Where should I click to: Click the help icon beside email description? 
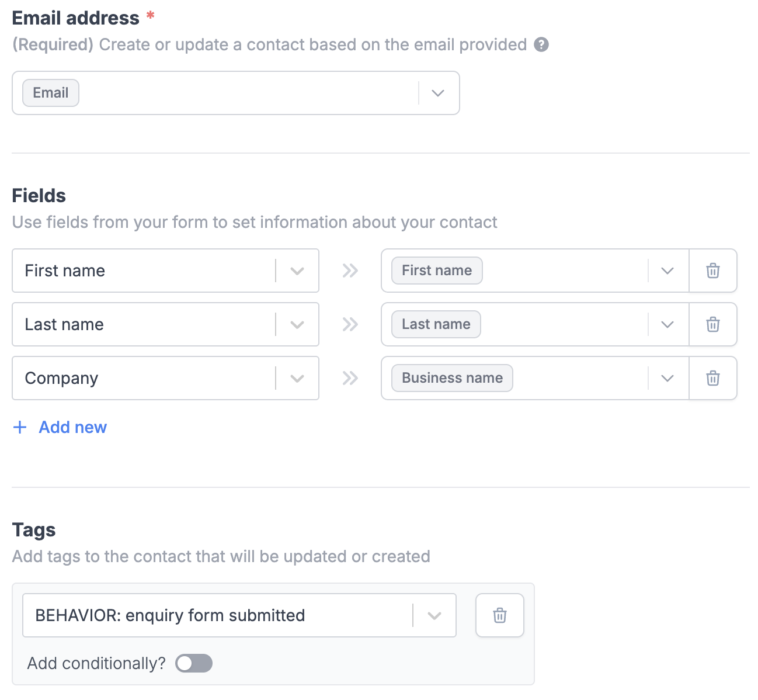(x=541, y=44)
